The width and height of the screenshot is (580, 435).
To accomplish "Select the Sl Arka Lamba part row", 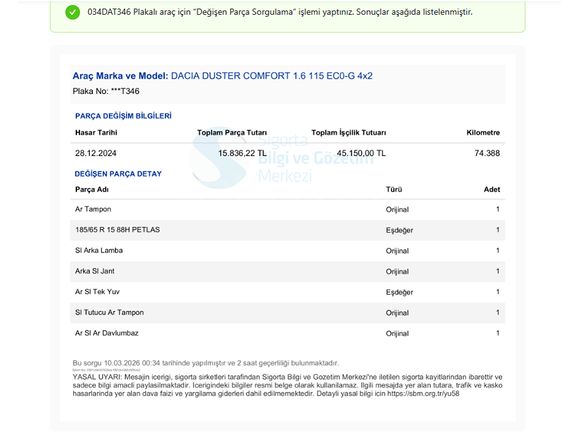I will [288, 251].
